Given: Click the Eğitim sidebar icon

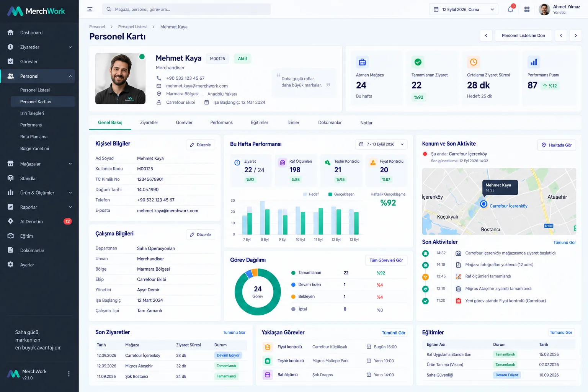Looking at the screenshot, I should 11,236.
